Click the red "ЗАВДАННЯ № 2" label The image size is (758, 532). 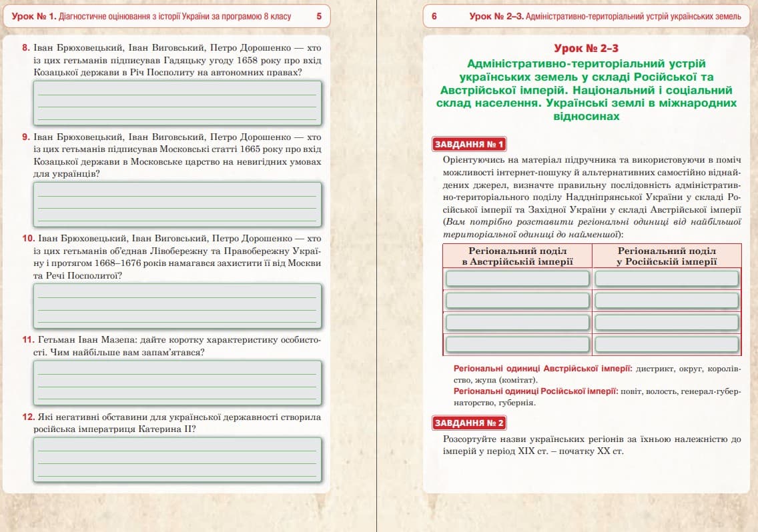(x=470, y=423)
